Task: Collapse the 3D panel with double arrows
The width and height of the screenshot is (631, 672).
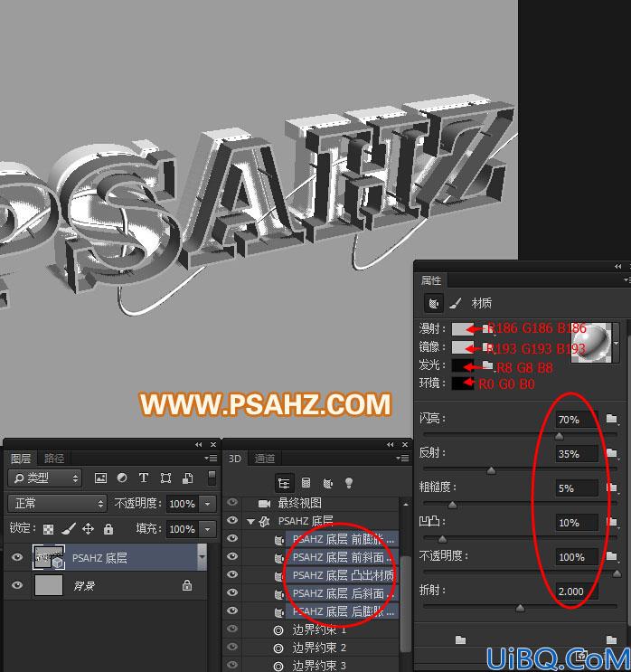Action: (x=390, y=444)
